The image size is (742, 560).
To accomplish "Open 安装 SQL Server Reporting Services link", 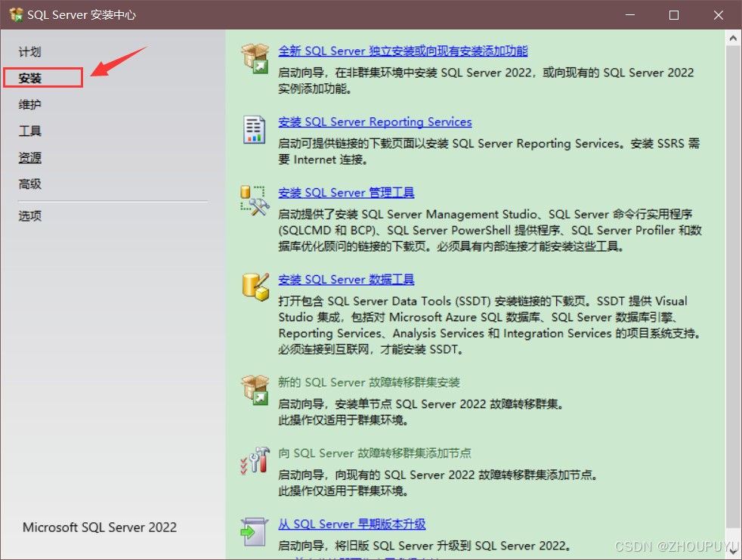I will (x=375, y=122).
